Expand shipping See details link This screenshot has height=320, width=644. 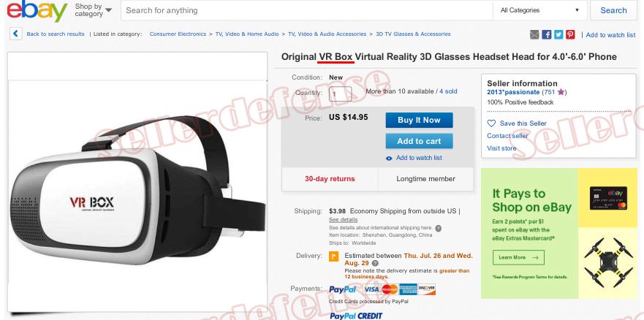[344, 219]
